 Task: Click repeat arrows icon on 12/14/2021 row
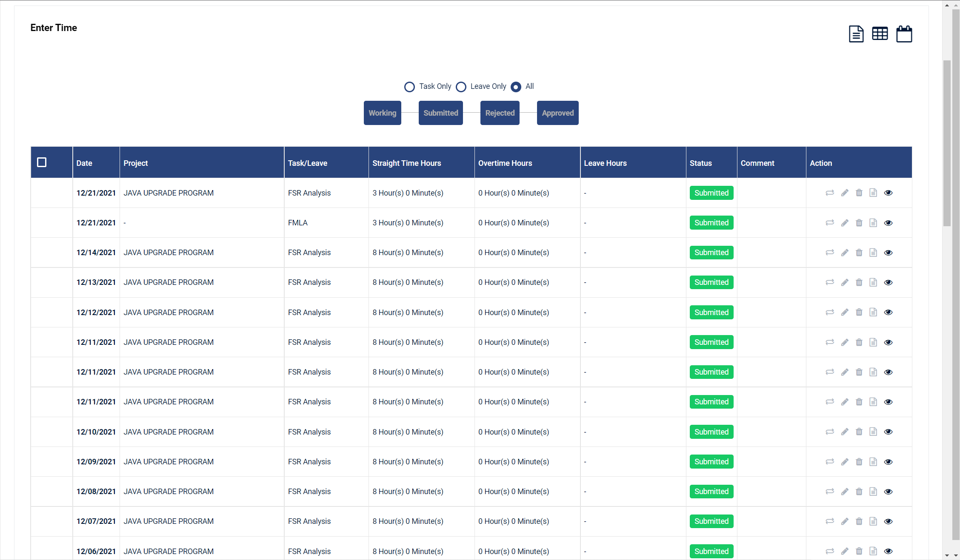830,253
